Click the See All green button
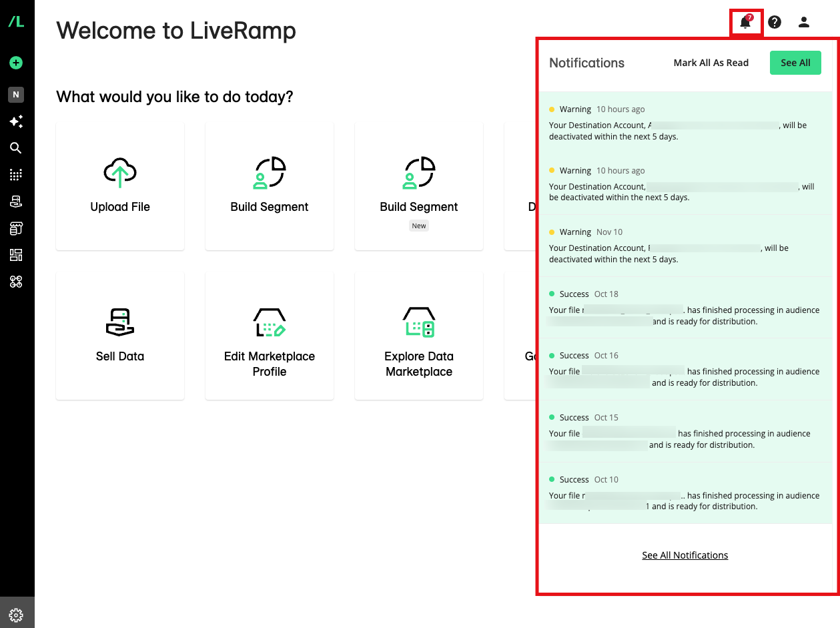Screen dimensions: 840x628 (795, 63)
